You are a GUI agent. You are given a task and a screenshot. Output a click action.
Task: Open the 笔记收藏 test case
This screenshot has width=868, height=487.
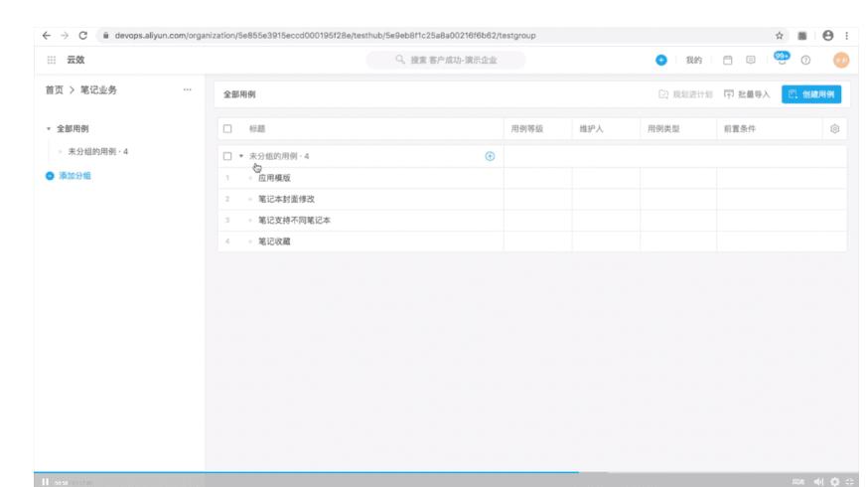pos(274,241)
